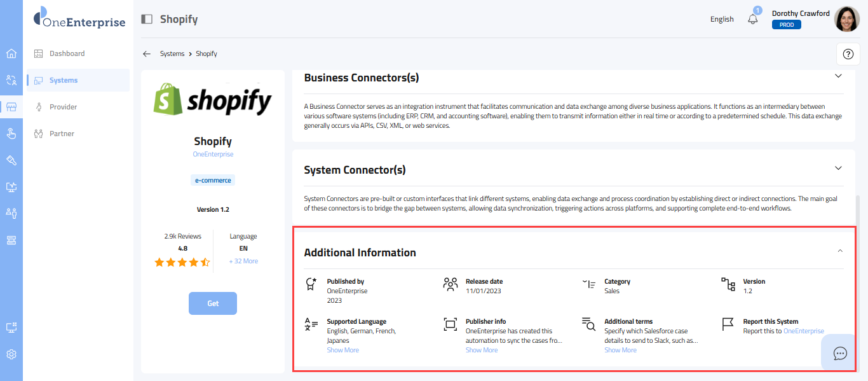Screen dimensions: 868x381
Task: Expand the Business Connectors section chevron
Action: tap(838, 76)
